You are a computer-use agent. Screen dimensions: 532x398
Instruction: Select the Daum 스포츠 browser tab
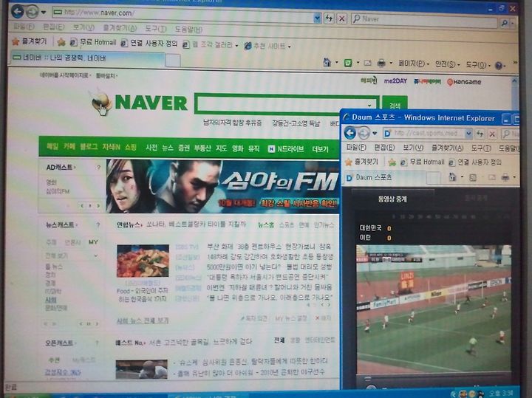click(x=385, y=177)
